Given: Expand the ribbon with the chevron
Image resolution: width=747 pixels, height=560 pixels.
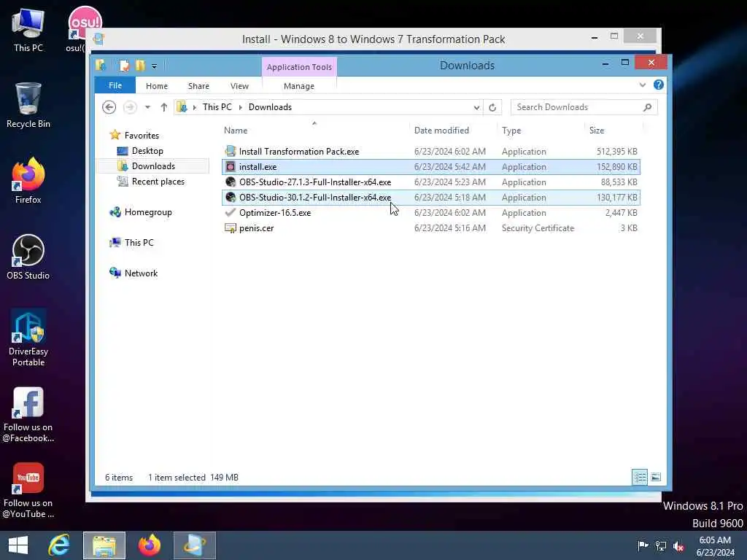Looking at the screenshot, I should pos(642,85).
